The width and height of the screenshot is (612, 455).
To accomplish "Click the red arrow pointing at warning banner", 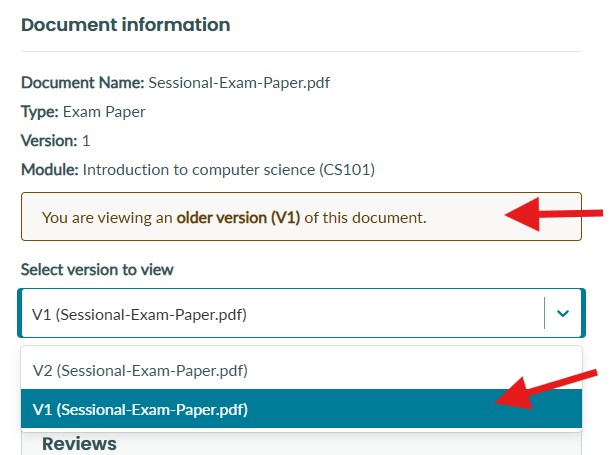I will tap(553, 214).
